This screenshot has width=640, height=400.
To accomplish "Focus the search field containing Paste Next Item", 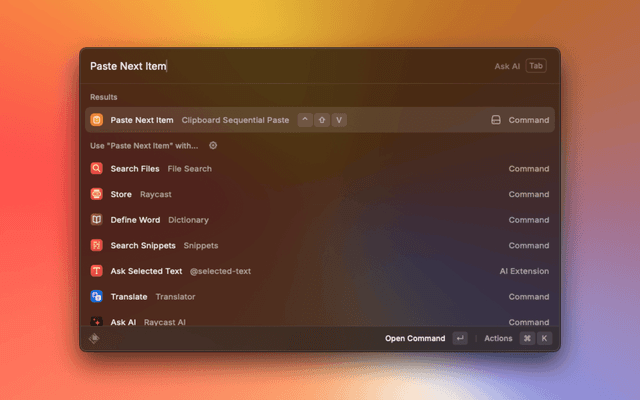I will coord(280,66).
